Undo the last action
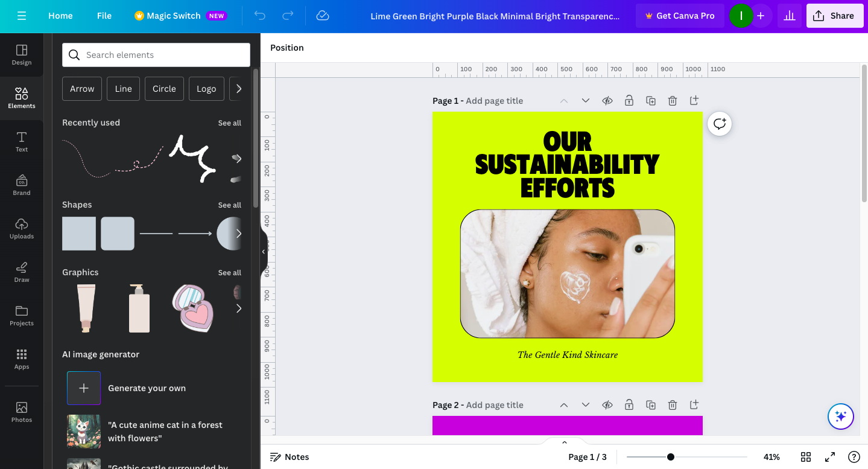The image size is (868, 469). coord(260,16)
